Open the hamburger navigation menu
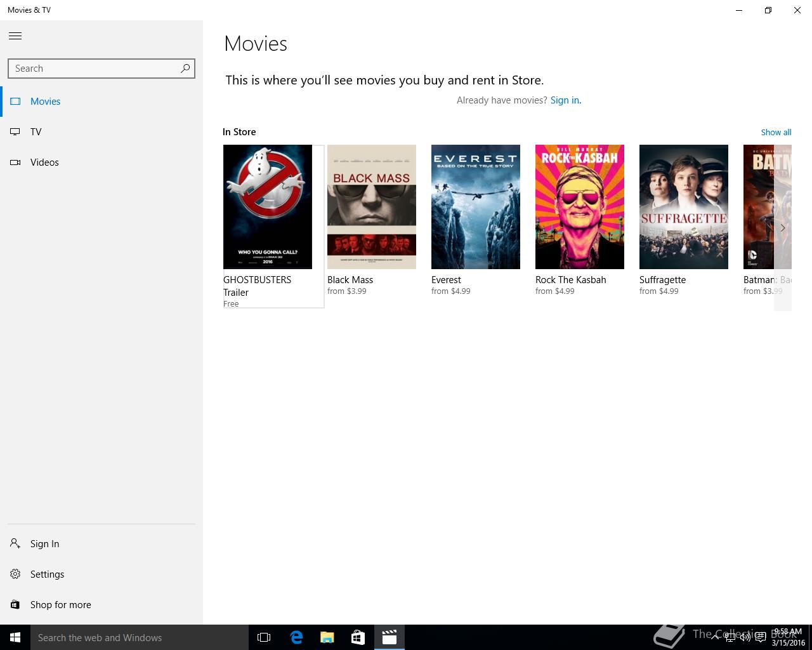 coord(15,36)
